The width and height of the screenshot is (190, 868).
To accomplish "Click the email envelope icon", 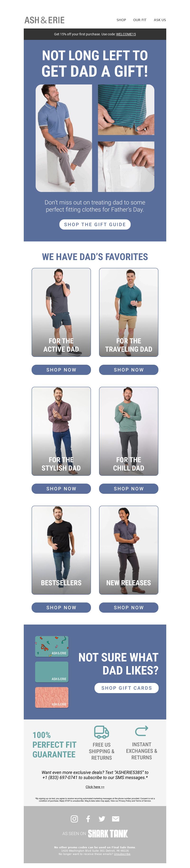I will click(116, 819).
